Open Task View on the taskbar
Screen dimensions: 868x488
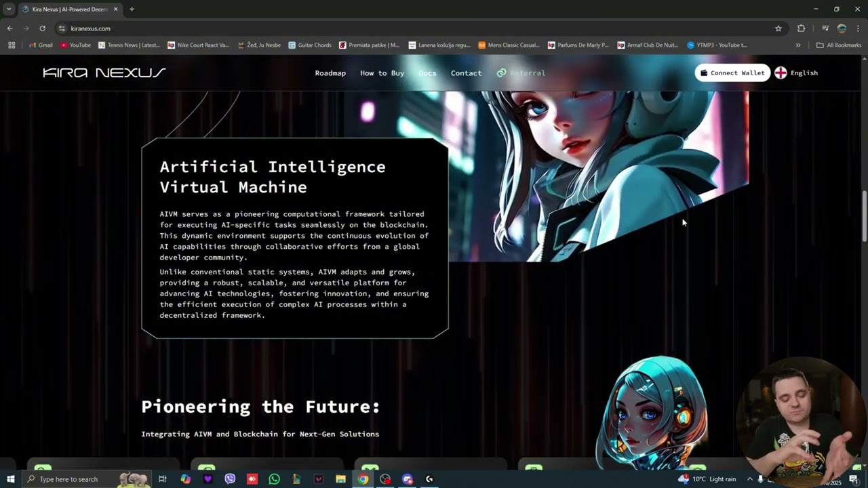click(x=163, y=479)
